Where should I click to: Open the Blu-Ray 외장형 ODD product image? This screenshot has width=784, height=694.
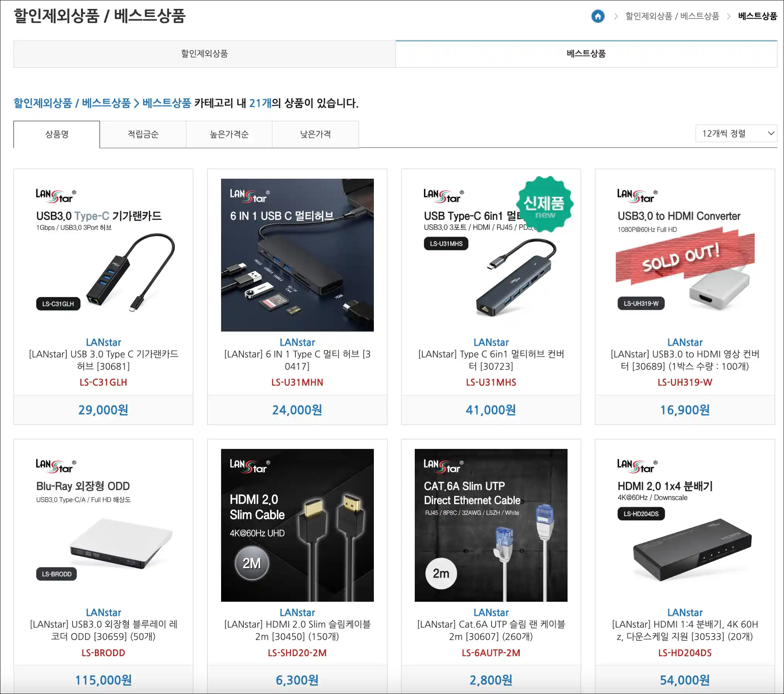pyautogui.click(x=103, y=525)
